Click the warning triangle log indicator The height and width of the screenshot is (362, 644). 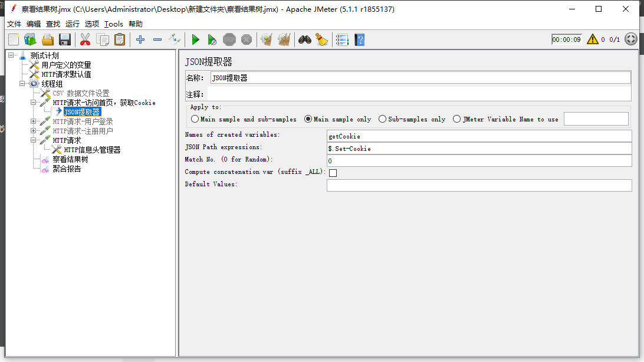(592, 40)
